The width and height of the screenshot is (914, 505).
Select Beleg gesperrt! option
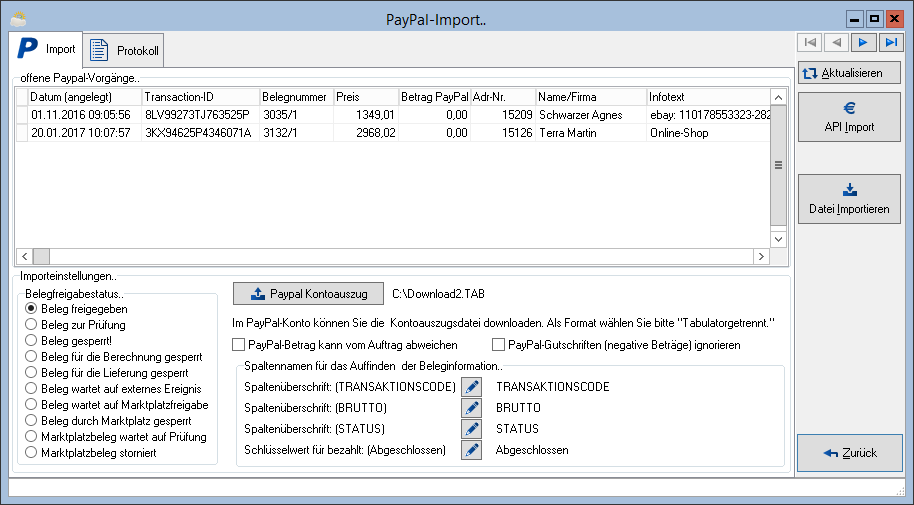pos(68,341)
